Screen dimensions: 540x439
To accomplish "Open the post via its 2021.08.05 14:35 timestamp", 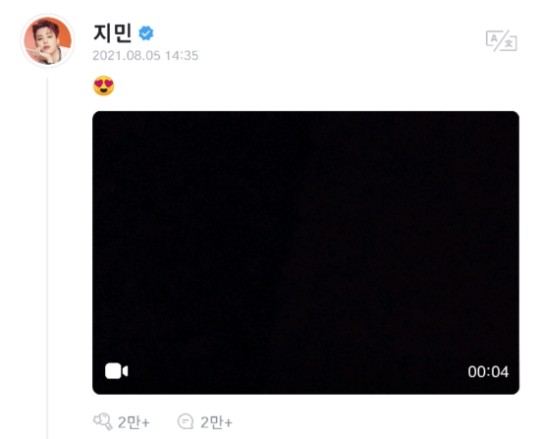I will [145, 56].
